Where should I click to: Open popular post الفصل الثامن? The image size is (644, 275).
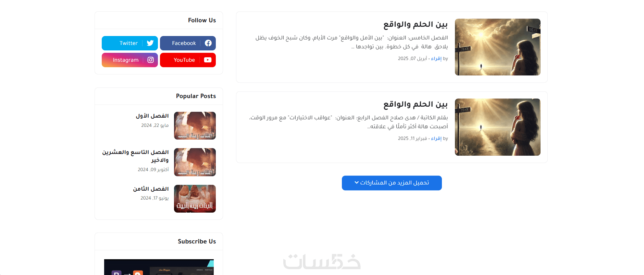click(151, 189)
